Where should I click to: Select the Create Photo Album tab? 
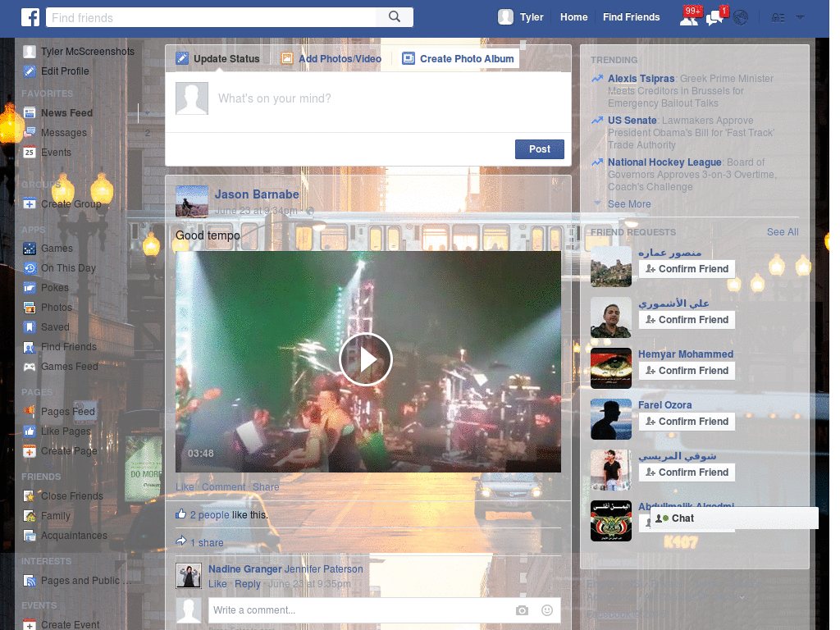click(x=458, y=59)
